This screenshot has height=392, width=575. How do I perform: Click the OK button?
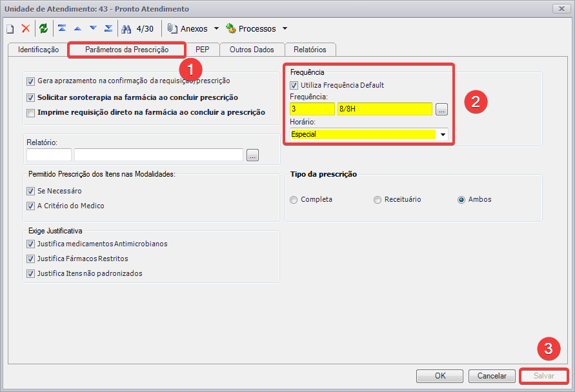pyautogui.click(x=439, y=376)
